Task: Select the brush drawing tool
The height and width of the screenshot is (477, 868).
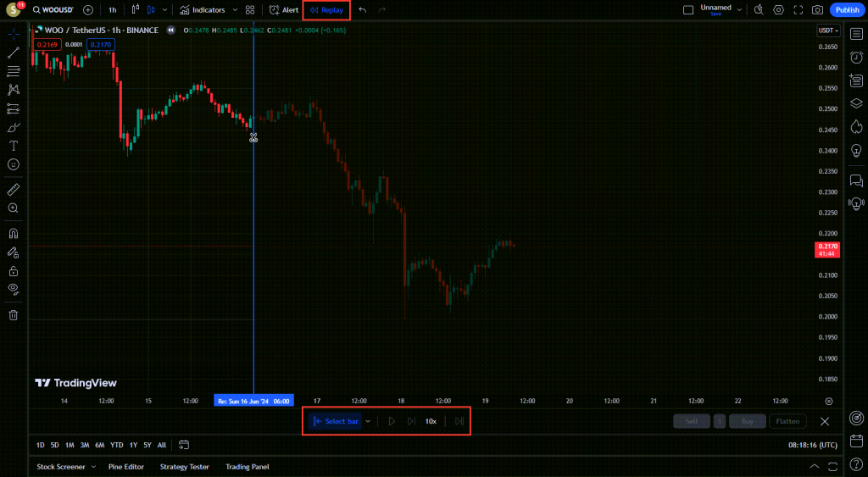Action: point(14,128)
